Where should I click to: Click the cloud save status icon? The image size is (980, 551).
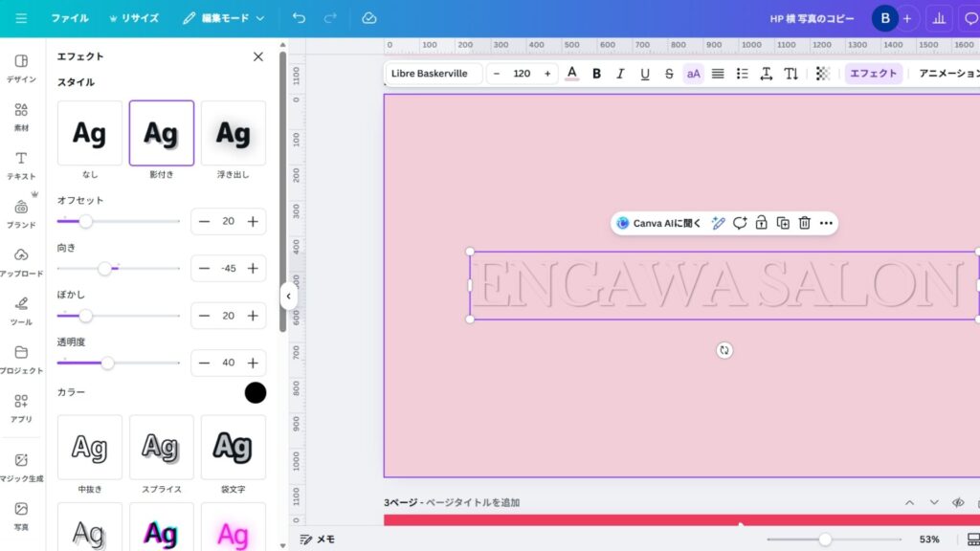pos(369,18)
